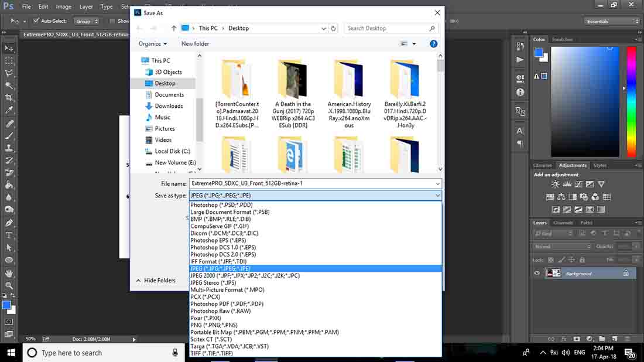
Task: Open the Actions panel play icon
Action: coord(520,60)
